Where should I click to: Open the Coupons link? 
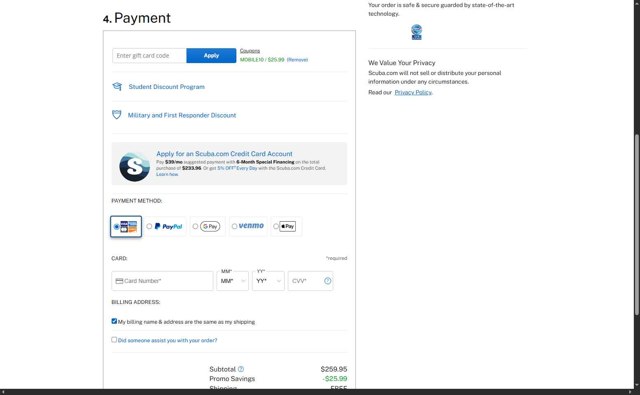(x=250, y=51)
